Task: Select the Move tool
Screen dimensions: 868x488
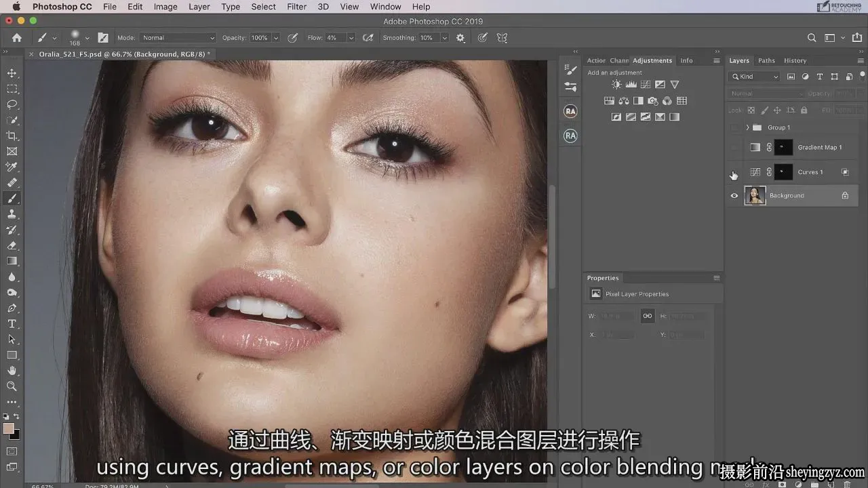Action: tap(12, 73)
